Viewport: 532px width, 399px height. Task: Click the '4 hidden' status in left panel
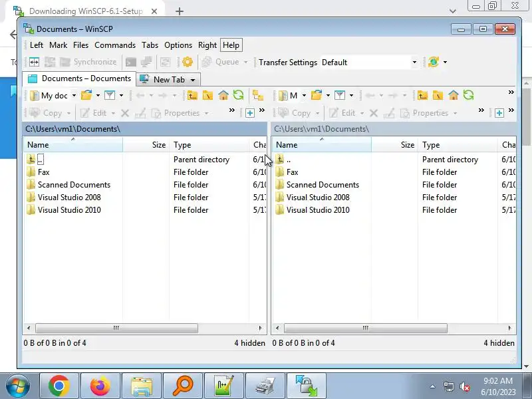click(x=250, y=343)
